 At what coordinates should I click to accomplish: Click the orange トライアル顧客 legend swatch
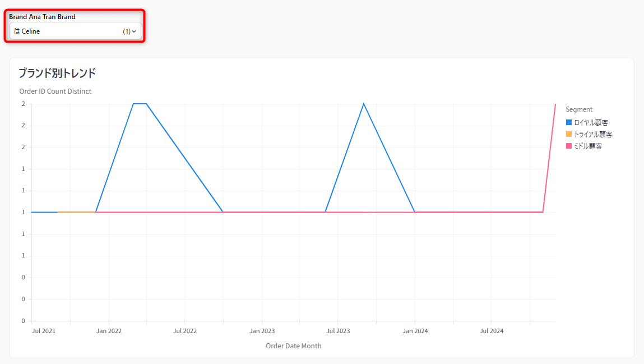coord(569,135)
